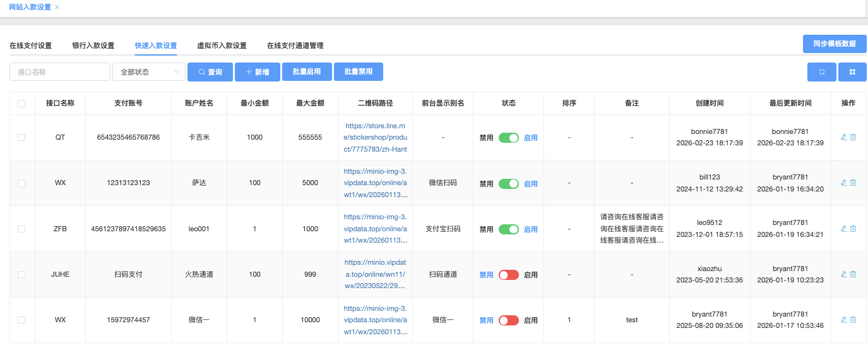
Task: Delete the JUHE row using trash icon
Action: (853, 274)
